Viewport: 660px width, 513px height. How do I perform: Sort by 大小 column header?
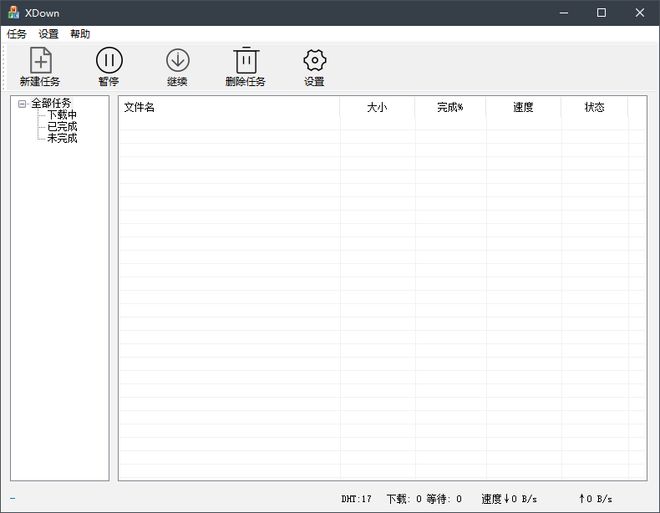[377, 107]
